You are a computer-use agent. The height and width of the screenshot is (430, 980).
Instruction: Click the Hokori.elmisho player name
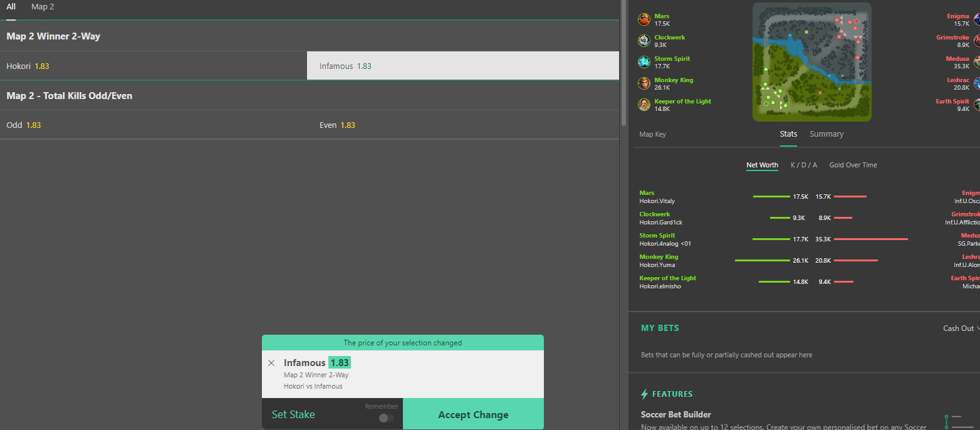pyautogui.click(x=660, y=286)
